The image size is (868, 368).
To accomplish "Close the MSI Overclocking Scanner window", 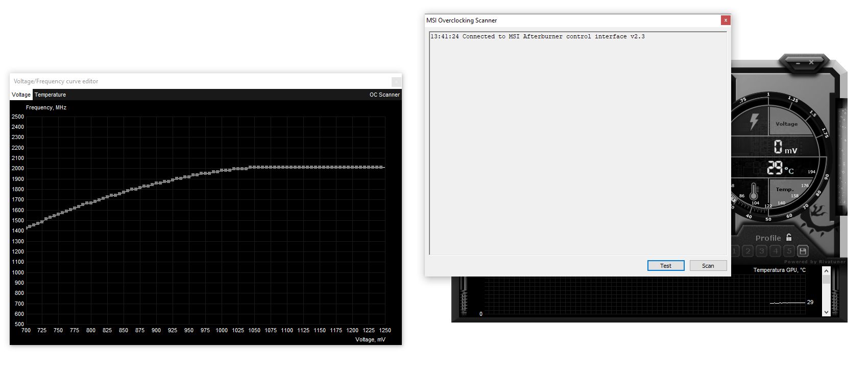I will pos(726,20).
